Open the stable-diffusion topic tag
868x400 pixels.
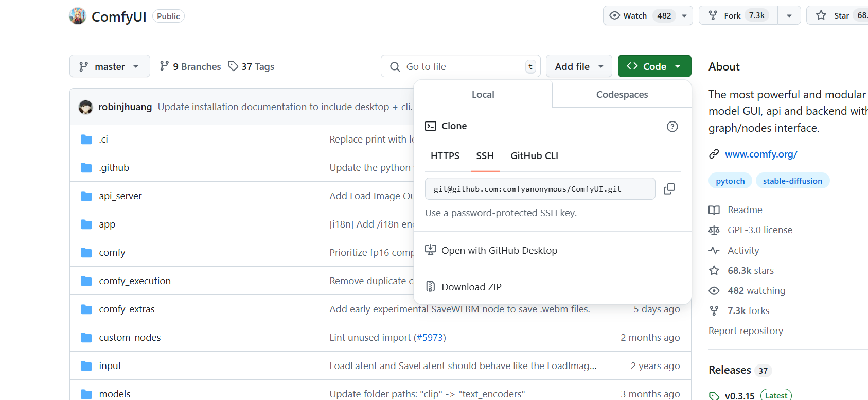(x=792, y=181)
